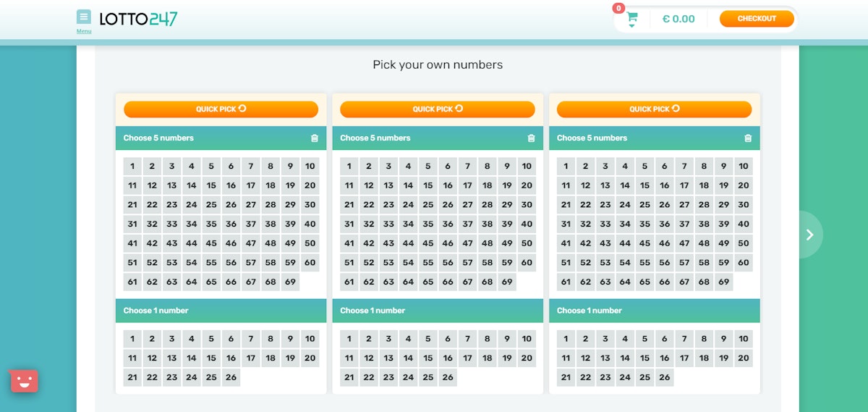The height and width of the screenshot is (412, 868).
Task: Expand the cart dropdown arrow
Action: click(x=631, y=26)
